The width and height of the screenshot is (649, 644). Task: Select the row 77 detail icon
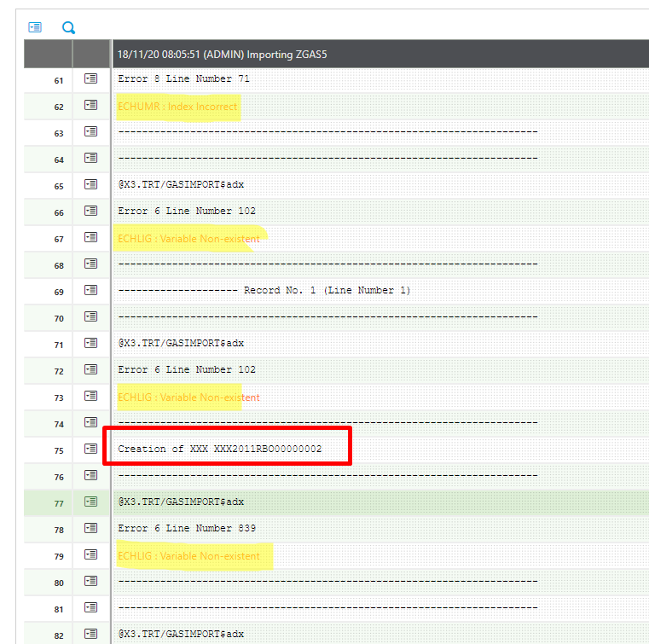[91, 502]
